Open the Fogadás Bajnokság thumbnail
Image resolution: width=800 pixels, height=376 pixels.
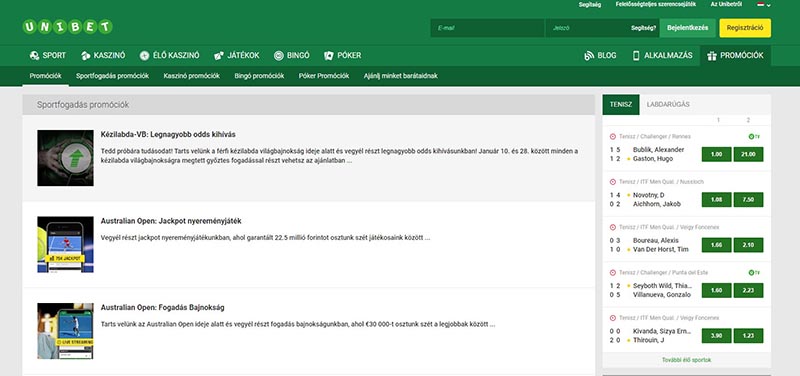pos(65,331)
